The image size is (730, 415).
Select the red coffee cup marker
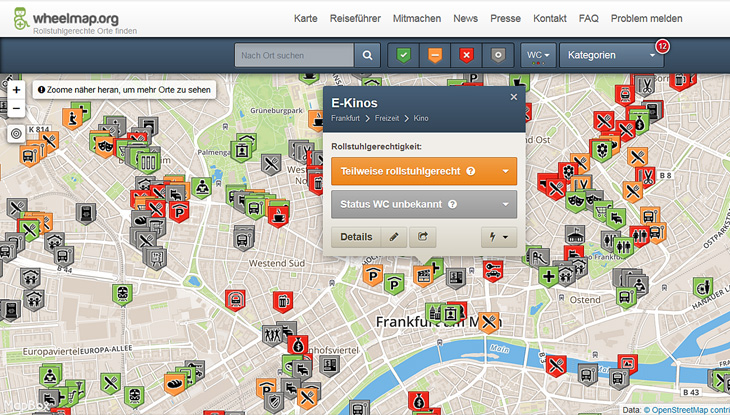click(278, 216)
